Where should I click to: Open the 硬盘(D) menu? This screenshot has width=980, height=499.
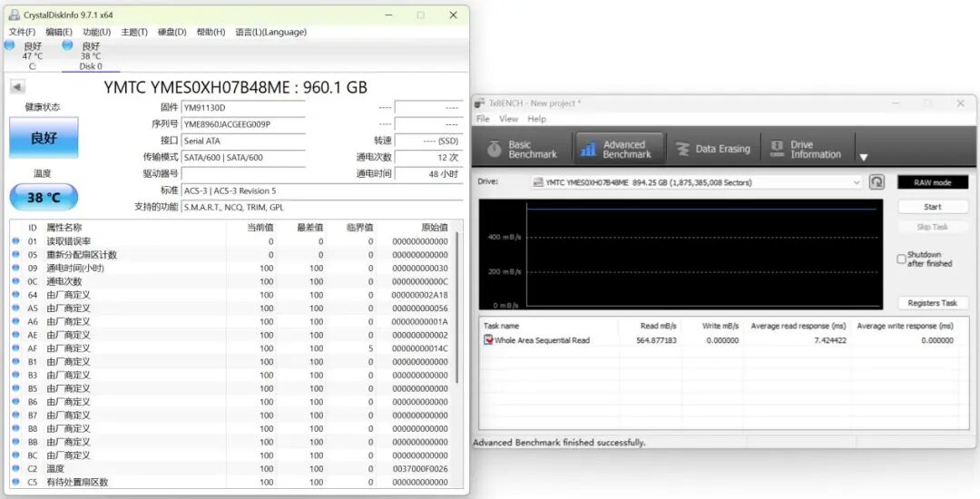[172, 32]
